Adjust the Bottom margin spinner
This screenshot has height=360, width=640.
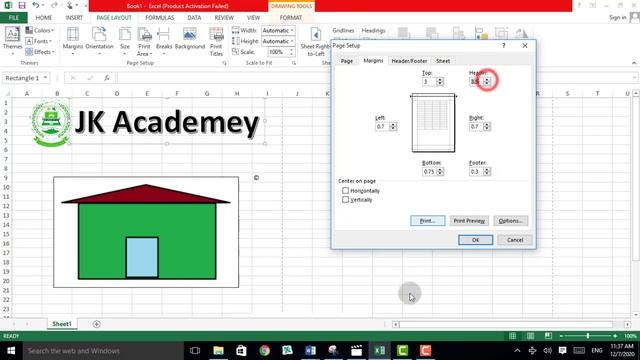pyautogui.click(x=440, y=171)
